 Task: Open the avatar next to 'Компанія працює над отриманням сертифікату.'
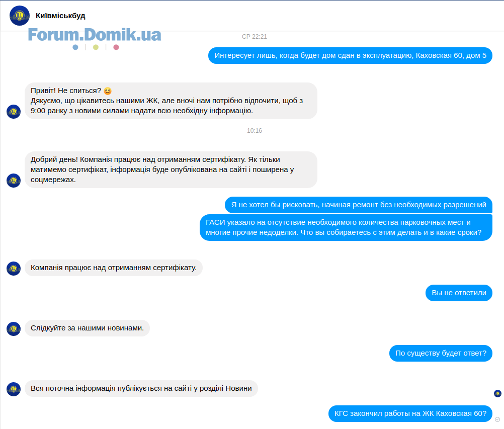coord(14,269)
